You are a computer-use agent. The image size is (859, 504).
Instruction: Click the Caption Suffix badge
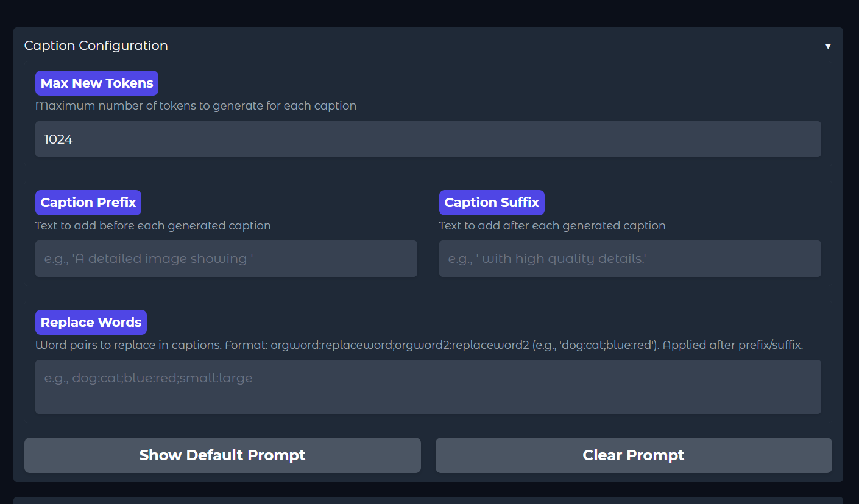point(492,202)
